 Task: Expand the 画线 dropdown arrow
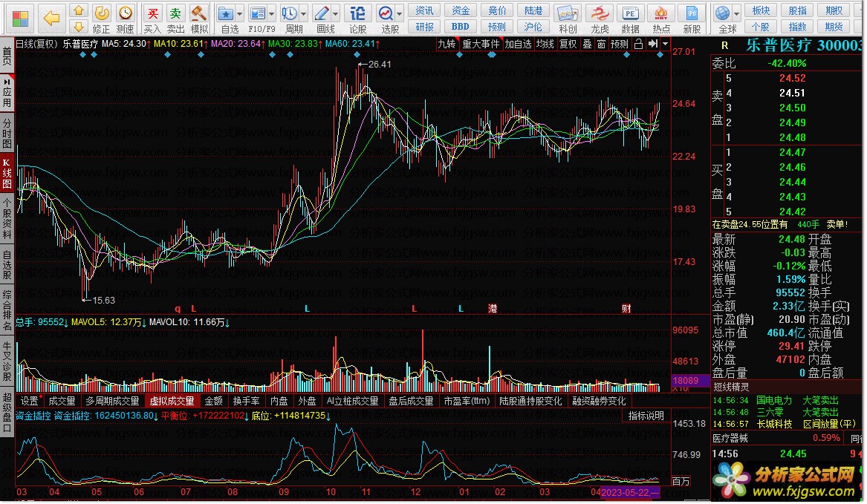coord(336,14)
